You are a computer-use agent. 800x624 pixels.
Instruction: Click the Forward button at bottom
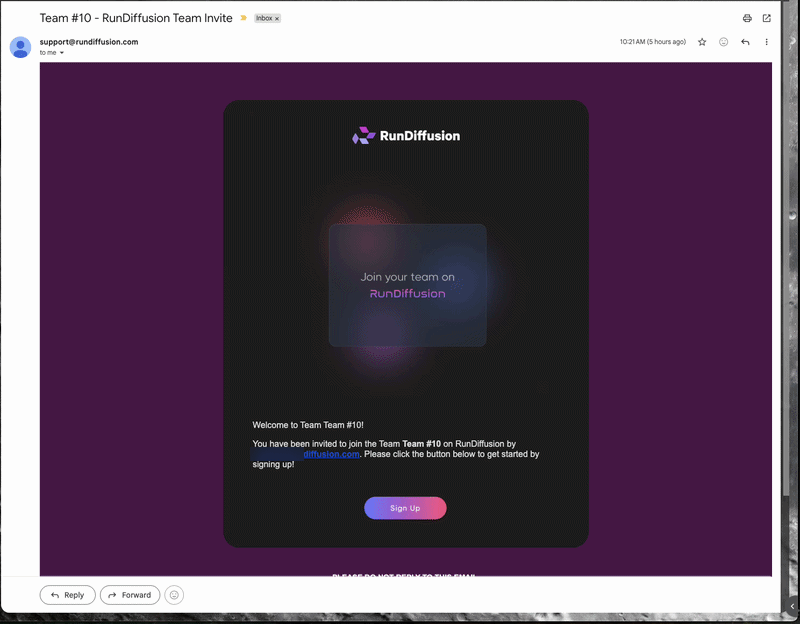[130, 595]
